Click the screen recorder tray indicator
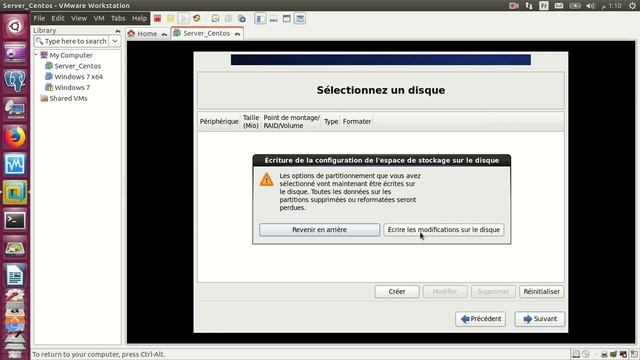This screenshot has width=640, height=360. pyautogui.click(x=513, y=6)
